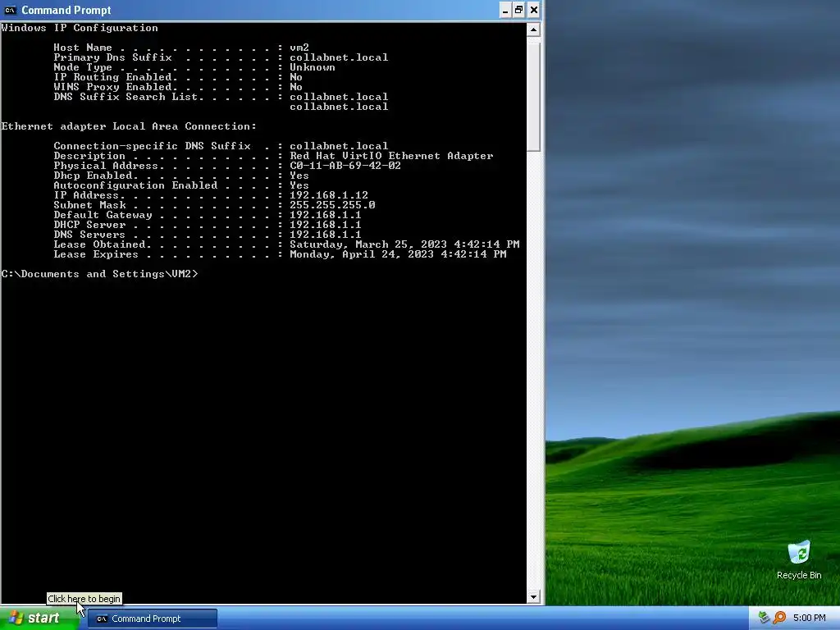Minimize the Command Prompt window
The height and width of the screenshot is (630, 840).
click(505, 10)
